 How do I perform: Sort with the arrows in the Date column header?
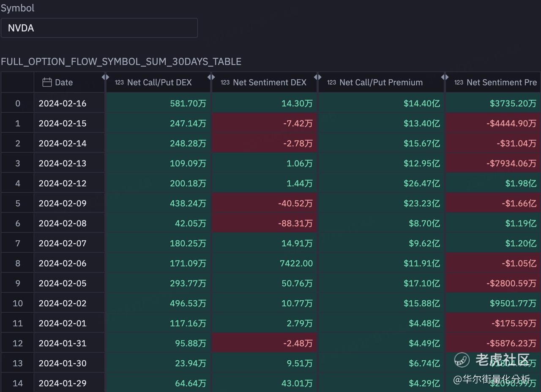[105, 77]
